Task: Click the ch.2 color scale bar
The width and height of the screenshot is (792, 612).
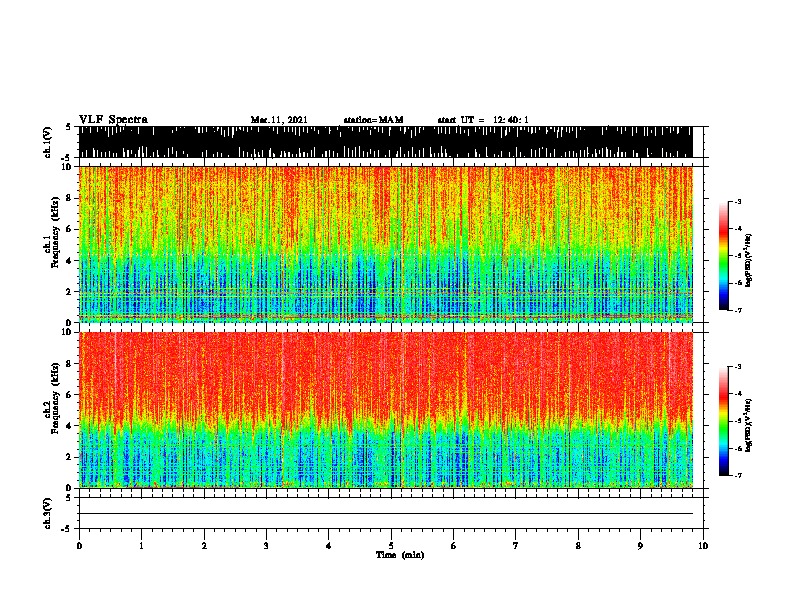Action: click(x=724, y=421)
